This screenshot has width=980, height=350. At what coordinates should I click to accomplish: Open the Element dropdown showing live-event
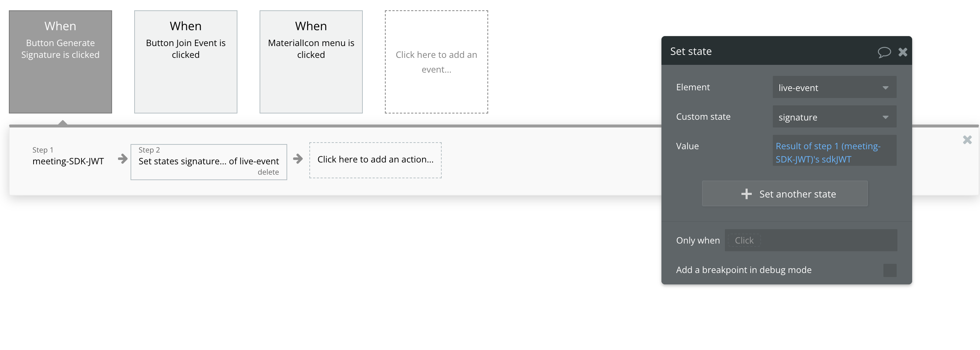pos(834,87)
